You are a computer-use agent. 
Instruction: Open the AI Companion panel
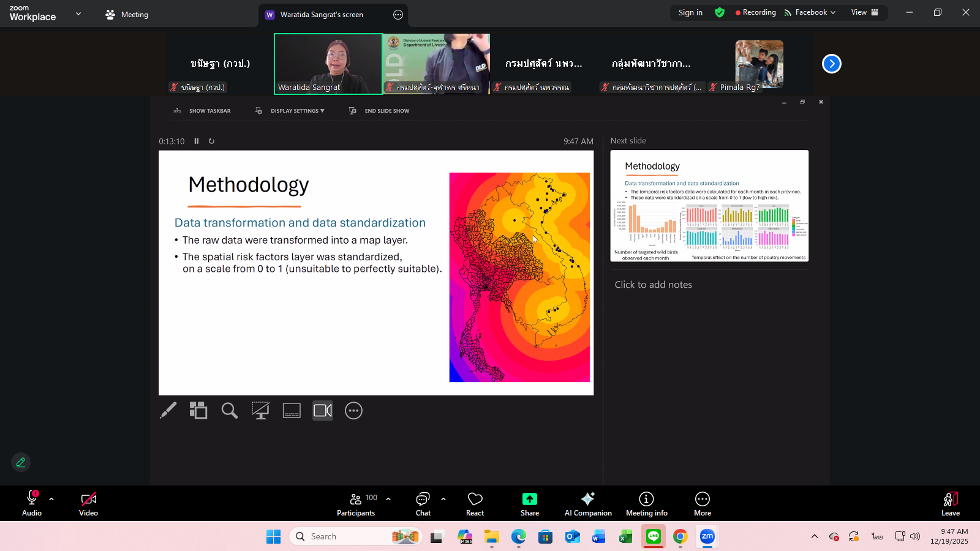pyautogui.click(x=588, y=503)
